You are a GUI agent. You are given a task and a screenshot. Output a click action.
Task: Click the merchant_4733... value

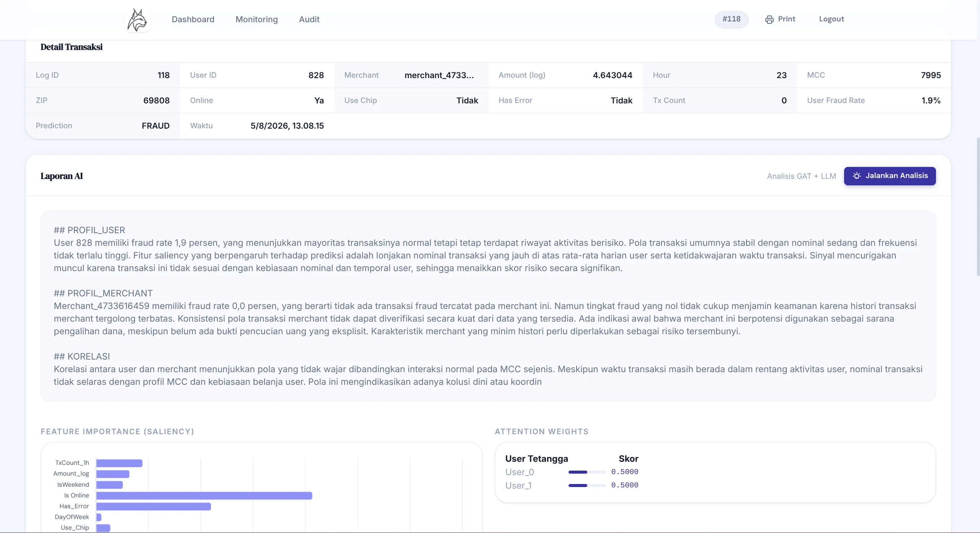pyautogui.click(x=439, y=75)
